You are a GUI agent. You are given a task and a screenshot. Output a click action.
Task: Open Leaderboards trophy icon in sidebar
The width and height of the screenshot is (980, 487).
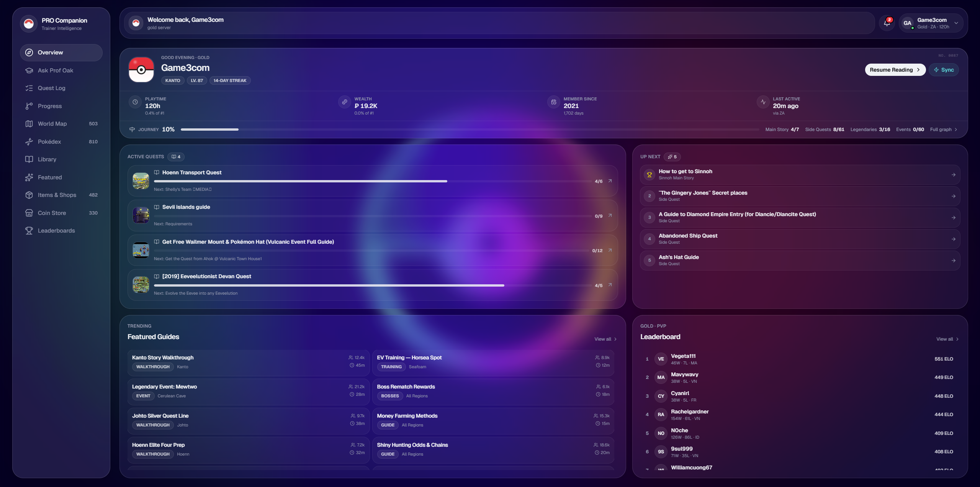(29, 231)
